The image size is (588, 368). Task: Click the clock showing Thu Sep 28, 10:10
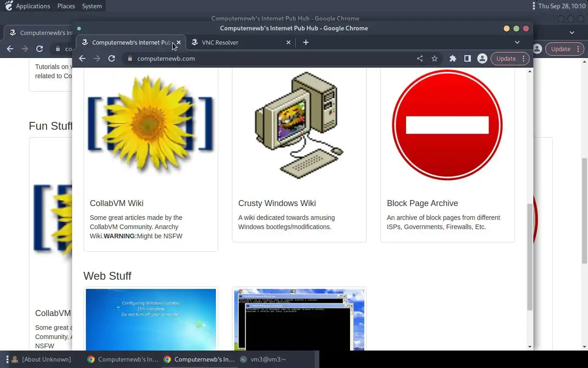[561, 6]
